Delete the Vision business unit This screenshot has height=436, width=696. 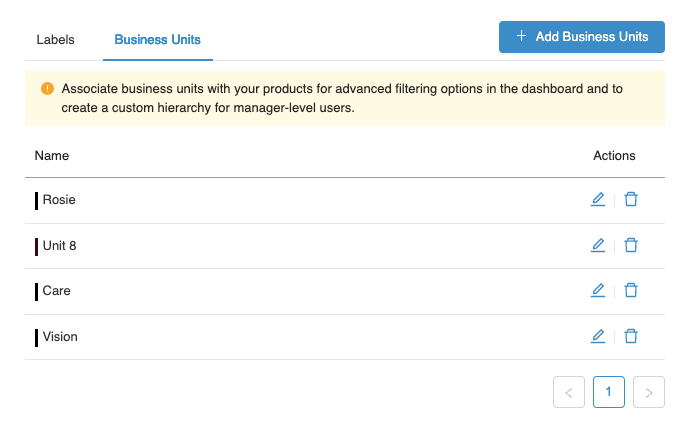[x=631, y=336]
